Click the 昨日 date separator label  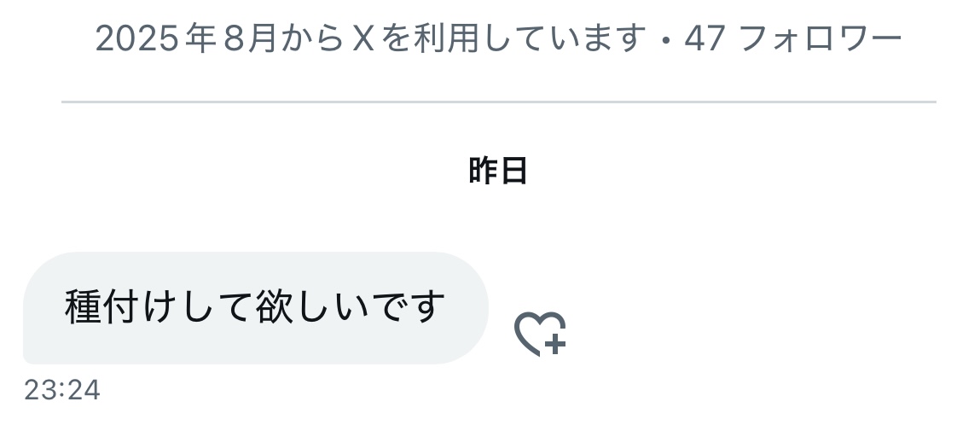[x=498, y=171]
